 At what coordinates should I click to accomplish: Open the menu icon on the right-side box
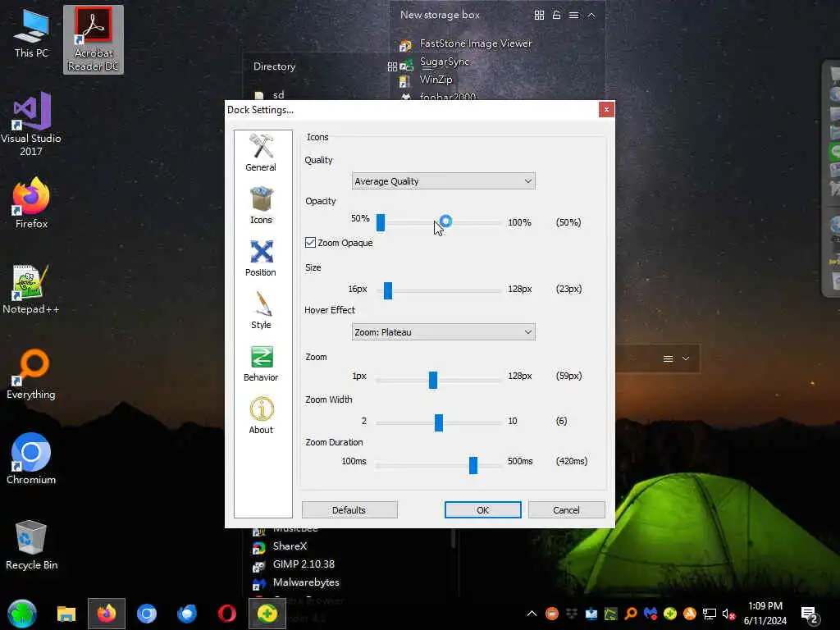[668, 358]
